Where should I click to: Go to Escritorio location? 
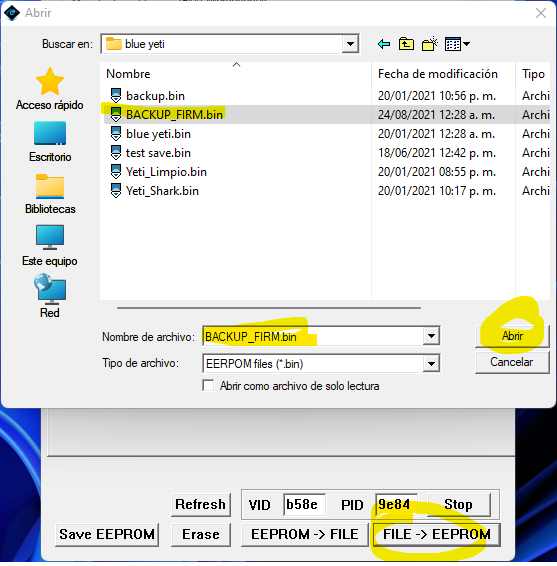pos(50,142)
